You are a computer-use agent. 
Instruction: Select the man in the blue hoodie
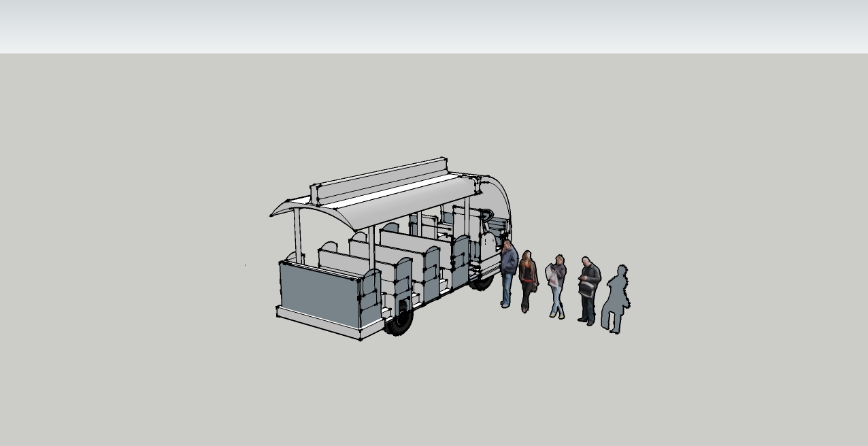tap(507, 272)
